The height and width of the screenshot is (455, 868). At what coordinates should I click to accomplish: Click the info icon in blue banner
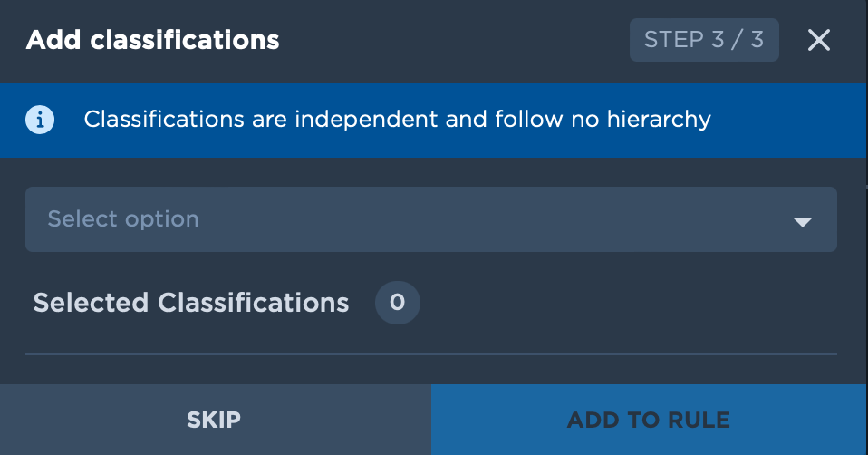click(40, 120)
